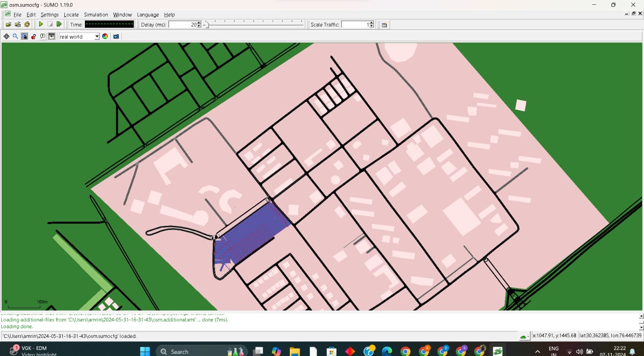Open new view window icon
The height and width of the screenshot is (356, 644).
384,25
